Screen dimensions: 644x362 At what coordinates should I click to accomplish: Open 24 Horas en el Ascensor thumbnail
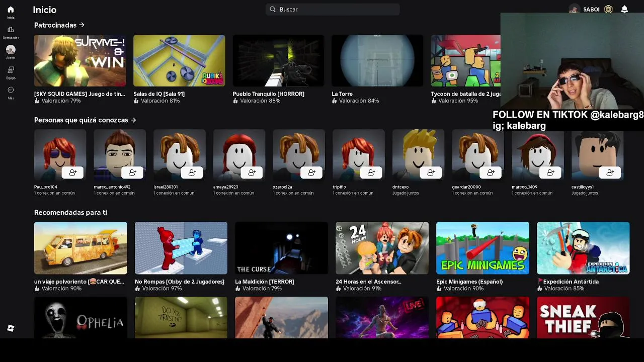[x=382, y=248]
